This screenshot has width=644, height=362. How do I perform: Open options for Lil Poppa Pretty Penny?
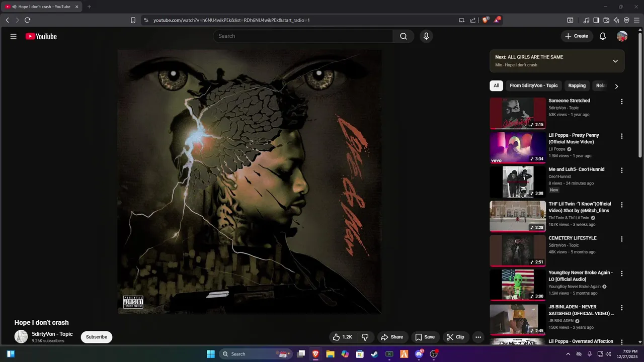click(621, 136)
